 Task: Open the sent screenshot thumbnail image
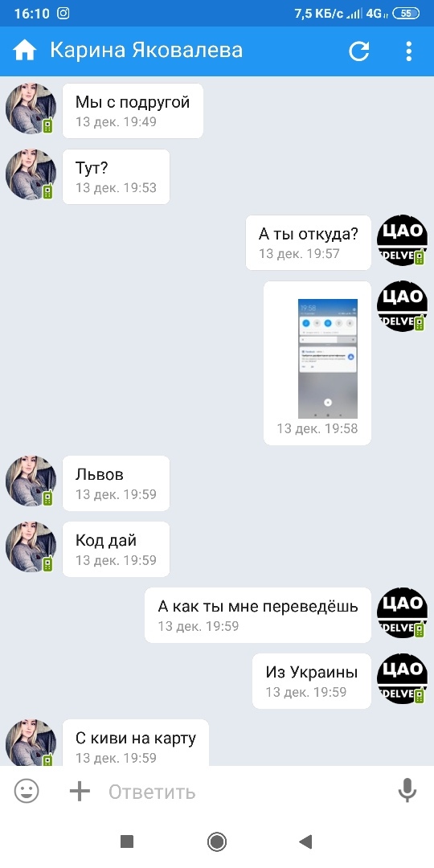point(328,358)
